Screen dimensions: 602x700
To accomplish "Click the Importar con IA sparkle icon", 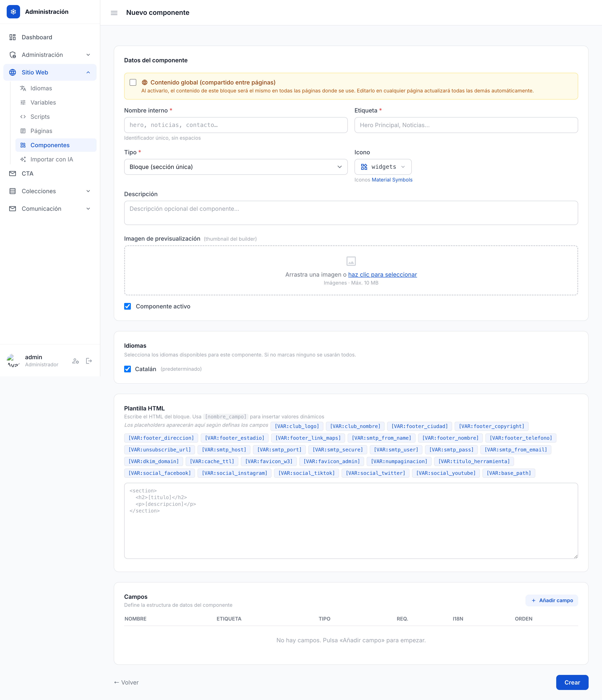I will click(x=23, y=159).
